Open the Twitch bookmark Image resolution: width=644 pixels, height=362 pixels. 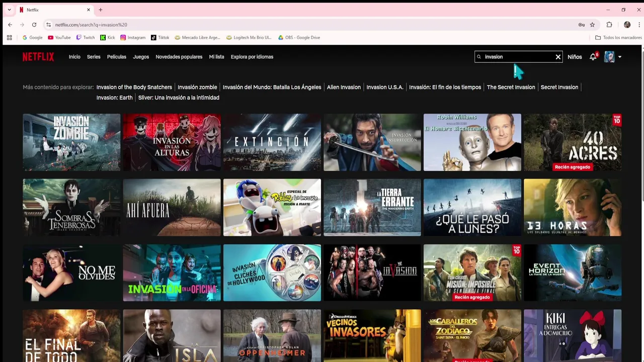(86, 38)
